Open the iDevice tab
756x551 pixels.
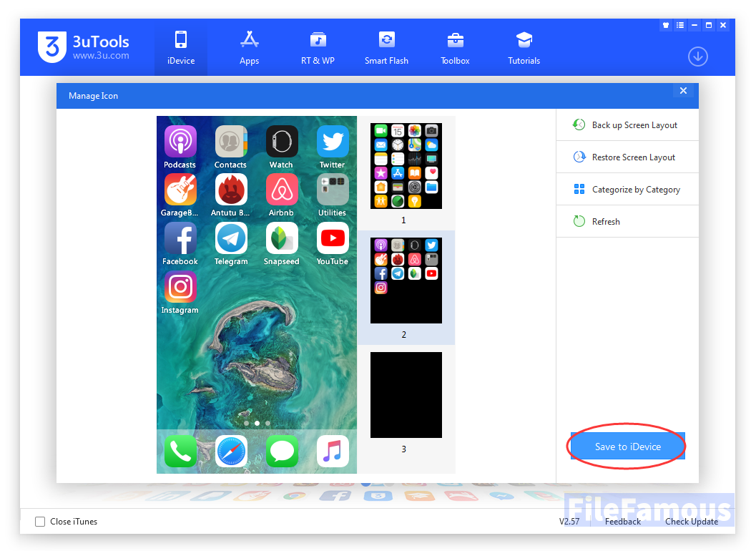(181, 48)
